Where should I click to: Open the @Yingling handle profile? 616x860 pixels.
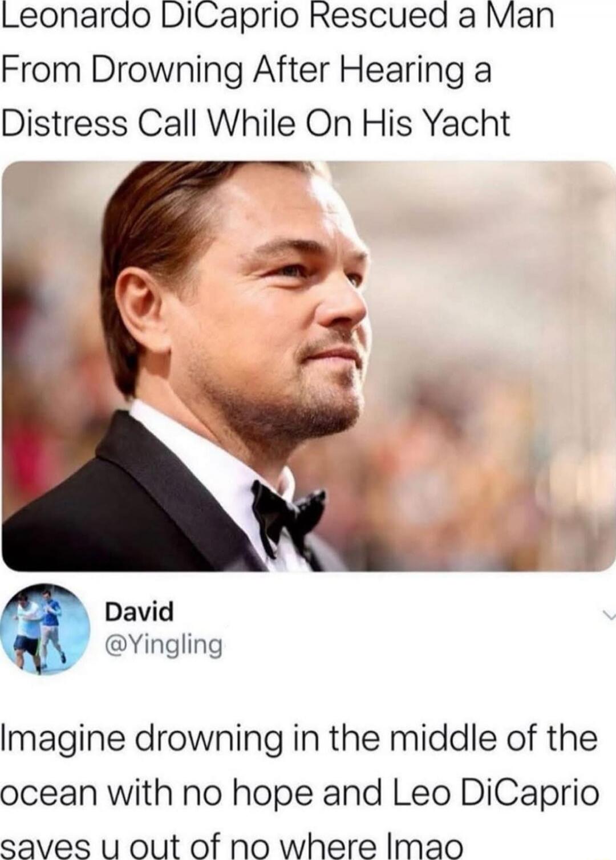point(164,646)
